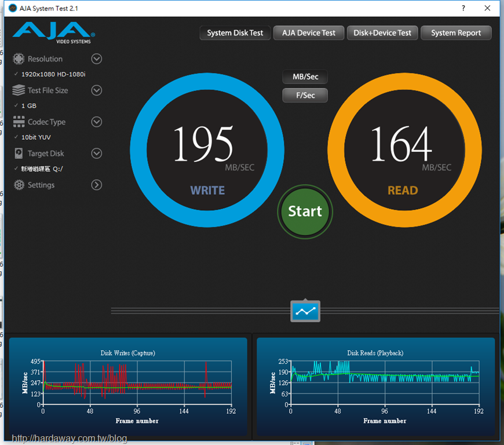
Task: Click the READ label in orange gauge
Action: (403, 191)
